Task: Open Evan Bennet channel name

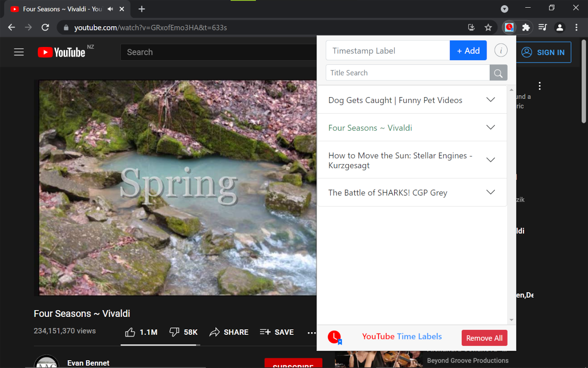Action: click(x=88, y=363)
